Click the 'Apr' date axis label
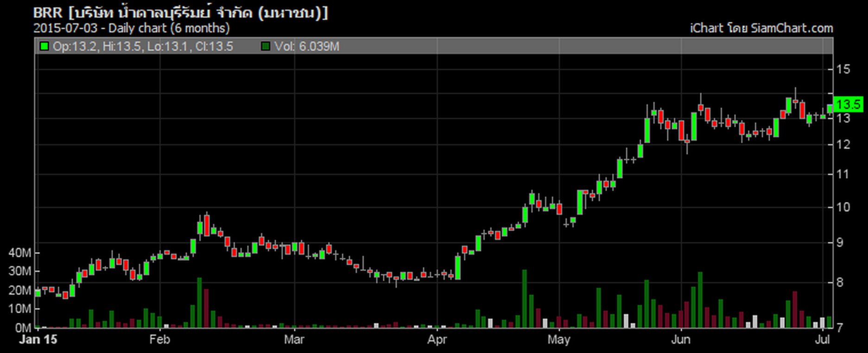 437,340
